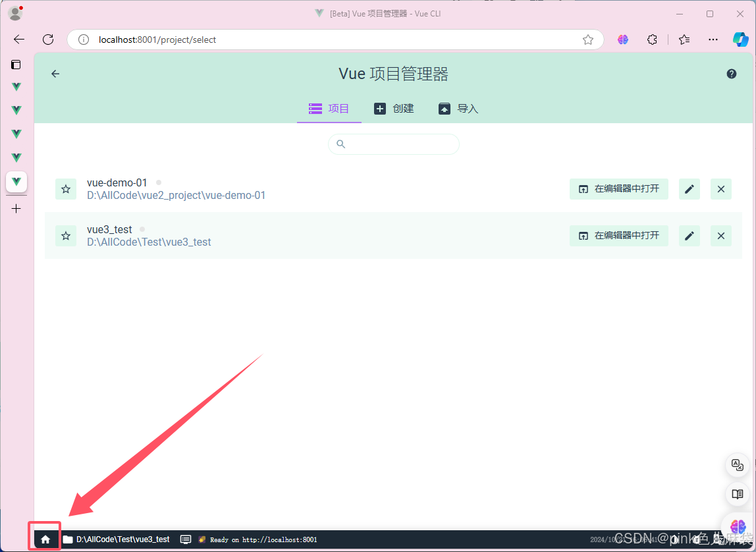Open vue3_test in editor button
Viewport: 756px width, 552px height.
618,236
